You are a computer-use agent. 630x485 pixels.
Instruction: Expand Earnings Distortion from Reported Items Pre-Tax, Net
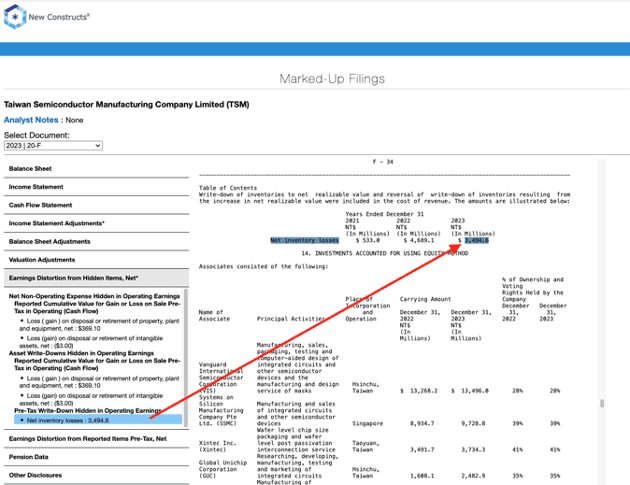point(96,439)
